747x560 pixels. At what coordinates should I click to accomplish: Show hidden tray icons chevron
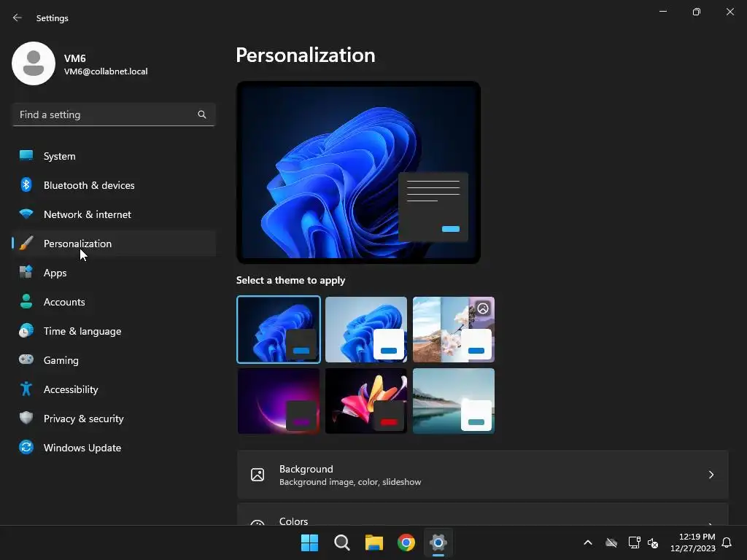click(x=588, y=542)
